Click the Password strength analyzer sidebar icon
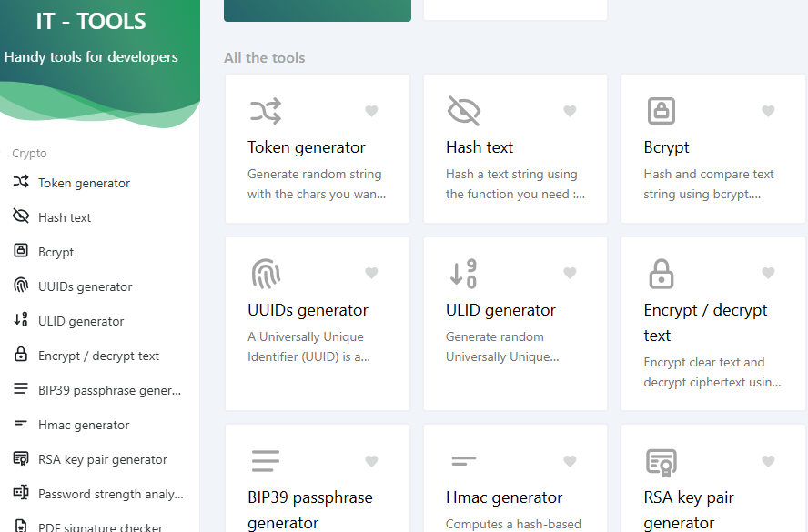This screenshot has width=808, height=532. [x=21, y=493]
